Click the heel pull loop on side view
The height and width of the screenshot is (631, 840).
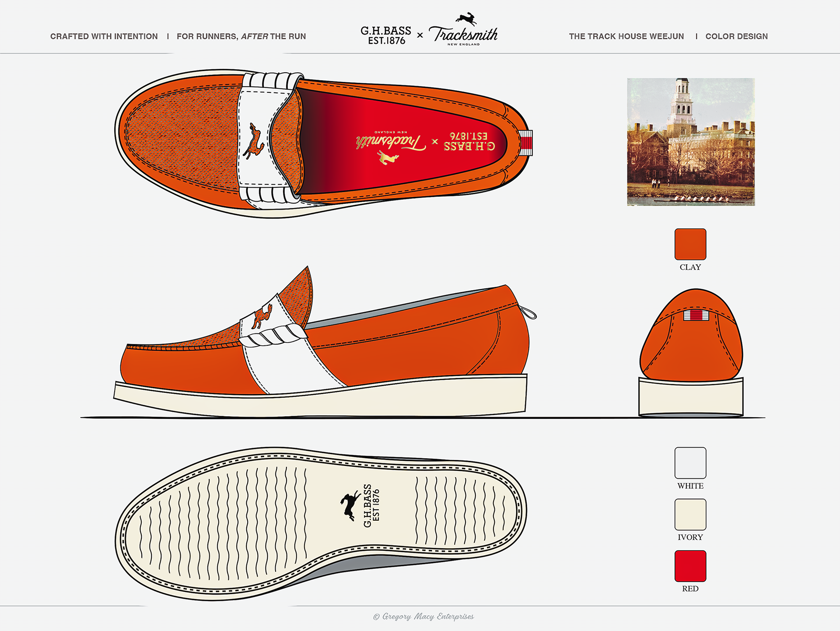pos(529,312)
